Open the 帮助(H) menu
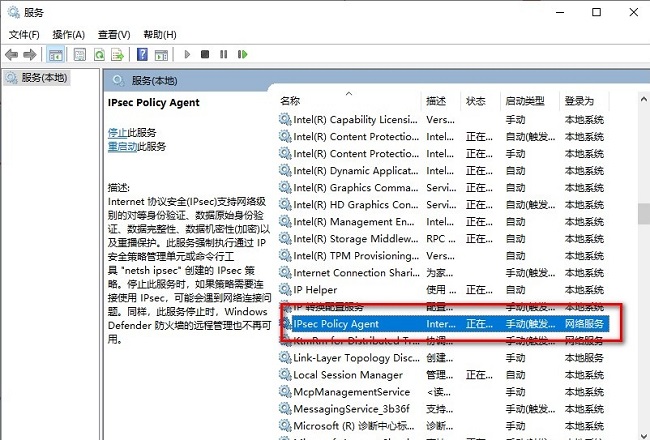The width and height of the screenshot is (650, 440). (160, 34)
